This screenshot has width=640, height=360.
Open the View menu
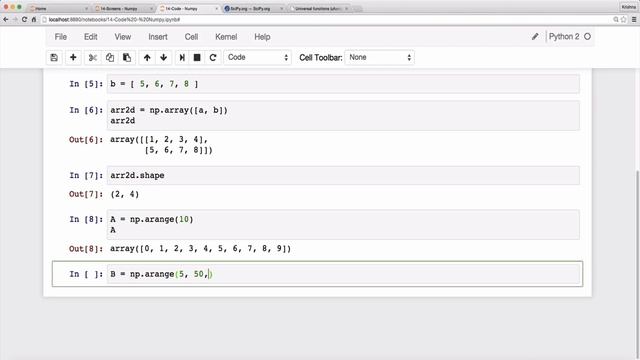122,37
